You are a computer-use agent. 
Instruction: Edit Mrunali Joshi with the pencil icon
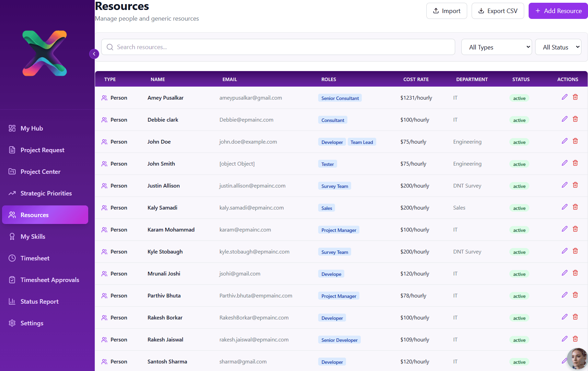pos(564,273)
